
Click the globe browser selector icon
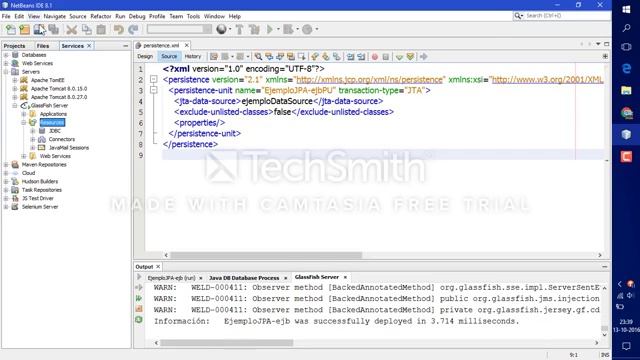coord(221,29)
